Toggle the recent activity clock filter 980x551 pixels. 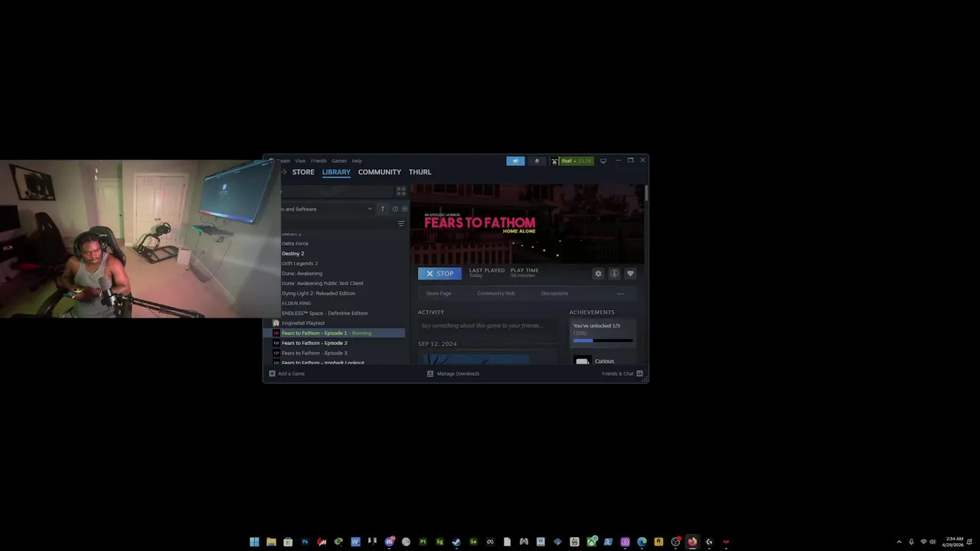[x=395, y=209]
